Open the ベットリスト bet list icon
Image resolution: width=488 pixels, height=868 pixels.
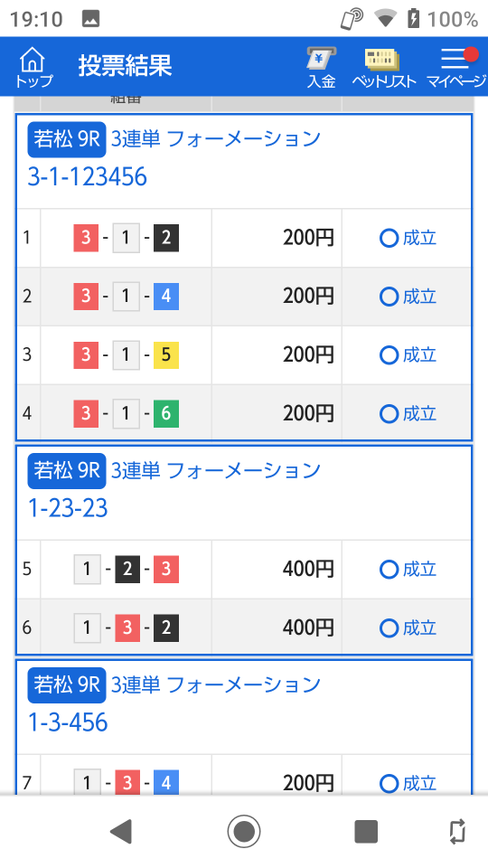coord(383,68)
